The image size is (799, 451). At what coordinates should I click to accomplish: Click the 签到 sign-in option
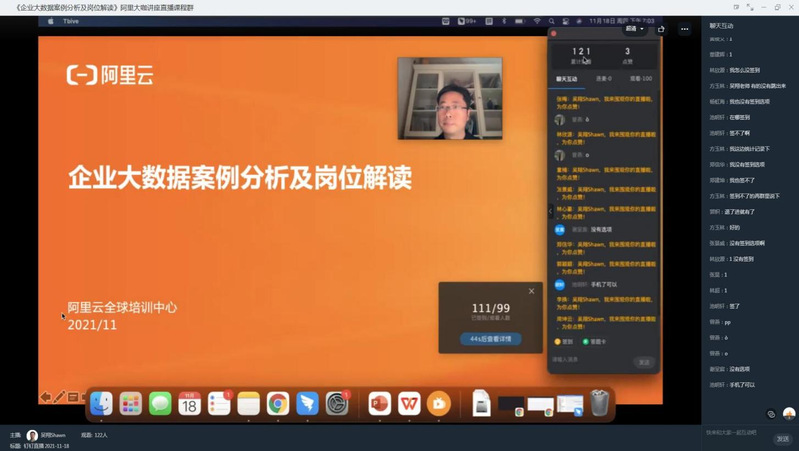(x=564, y=341)
